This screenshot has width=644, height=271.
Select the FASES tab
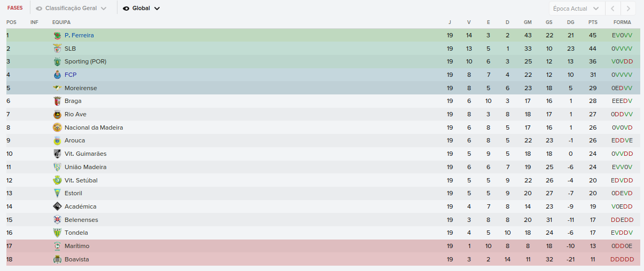click(x=15, y=9)
